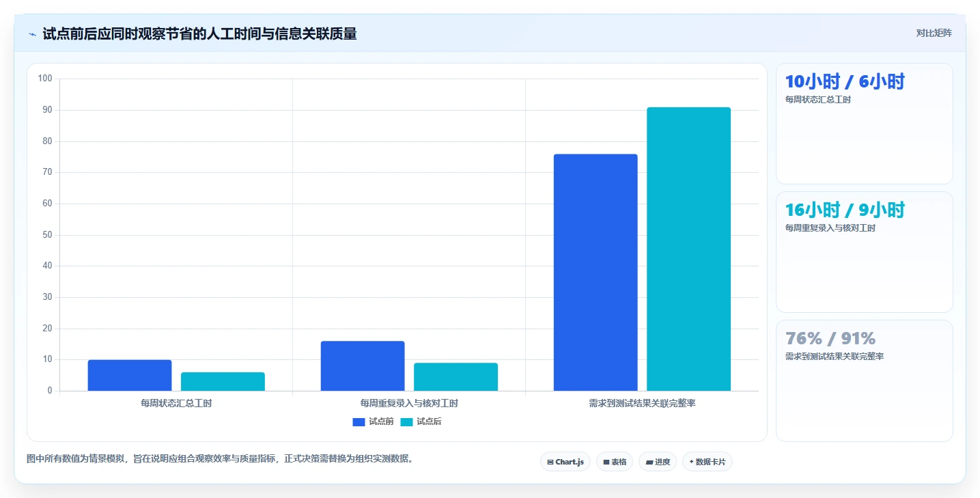980x498 pixels.
Task: Click the 试点前 bar for 需求到测试结果关联完整率
Action: pos(596,273)
